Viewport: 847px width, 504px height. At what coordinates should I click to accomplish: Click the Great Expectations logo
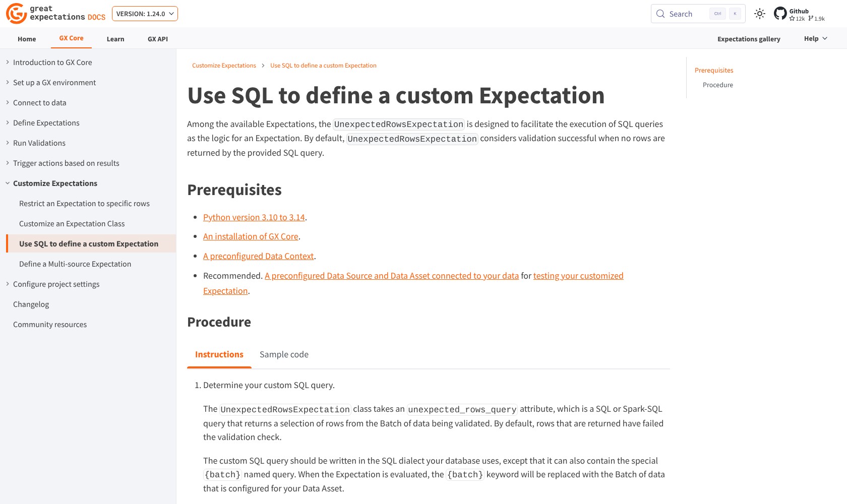click(55, 14)
